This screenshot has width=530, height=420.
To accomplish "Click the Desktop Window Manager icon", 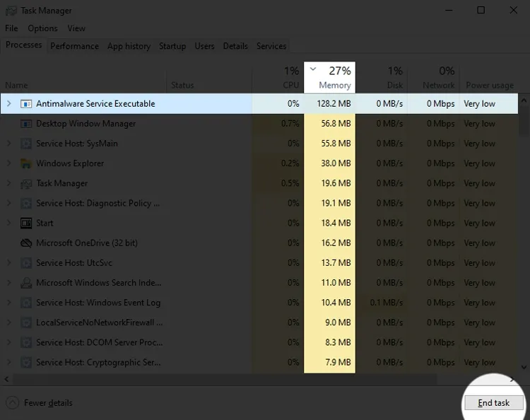I will (x=26, y=124).
